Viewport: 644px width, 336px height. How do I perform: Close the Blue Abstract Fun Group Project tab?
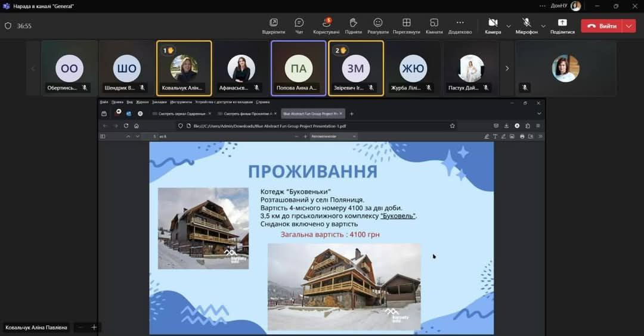(340, 114)
